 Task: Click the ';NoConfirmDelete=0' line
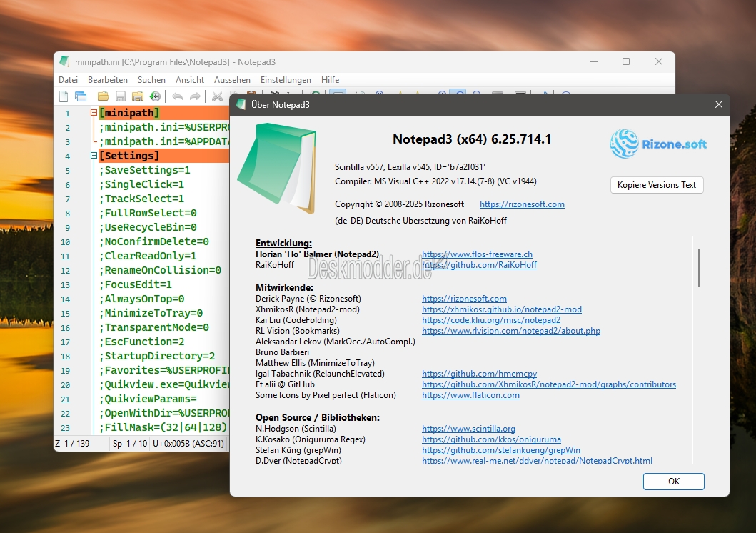tap(153, 241)
